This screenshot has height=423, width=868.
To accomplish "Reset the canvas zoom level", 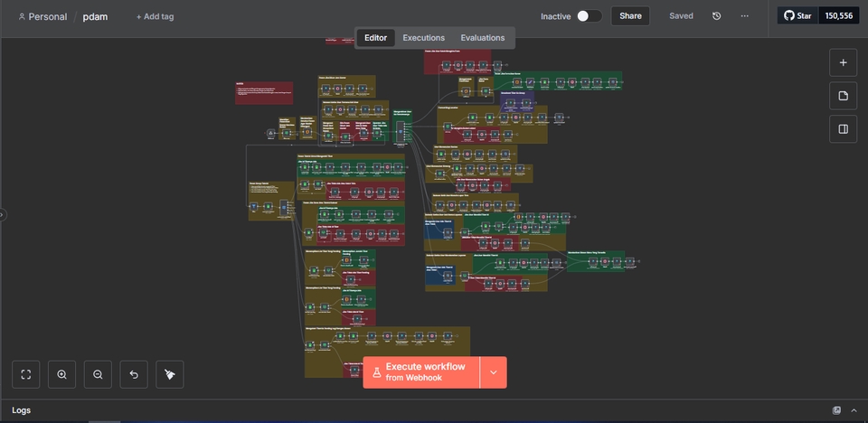I will click(134, 374).
